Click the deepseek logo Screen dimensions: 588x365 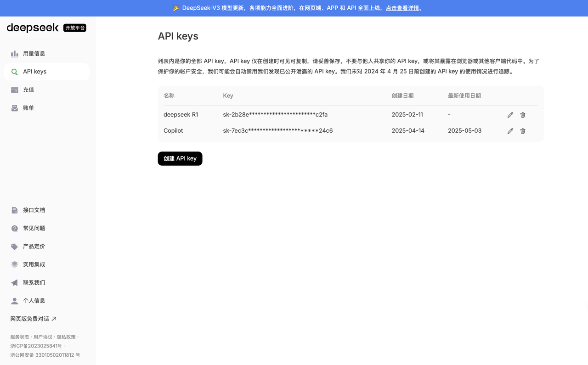[x=33, y=28]
